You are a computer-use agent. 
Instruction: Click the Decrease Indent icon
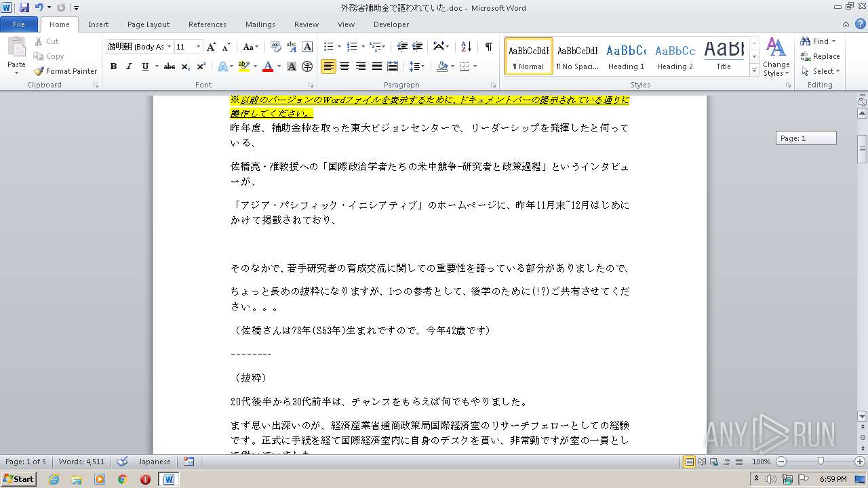click(402, 47)
